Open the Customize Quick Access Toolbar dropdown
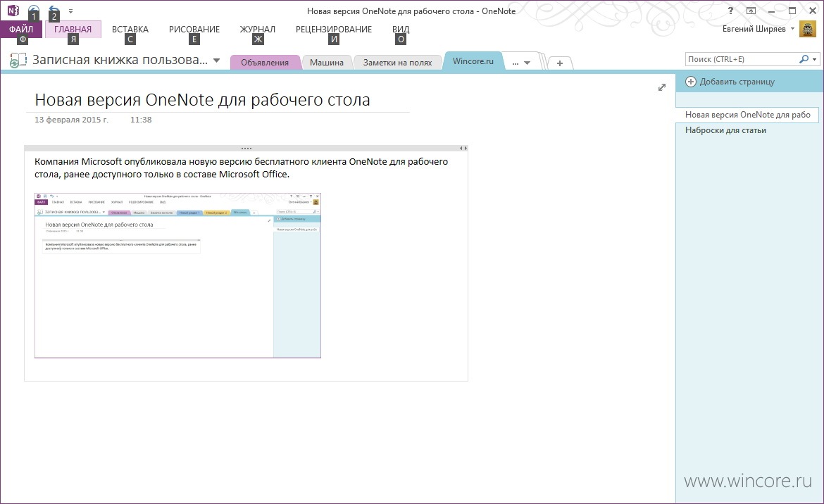The width and height of the screenshot is (824, 504). [x=71, y=11]
